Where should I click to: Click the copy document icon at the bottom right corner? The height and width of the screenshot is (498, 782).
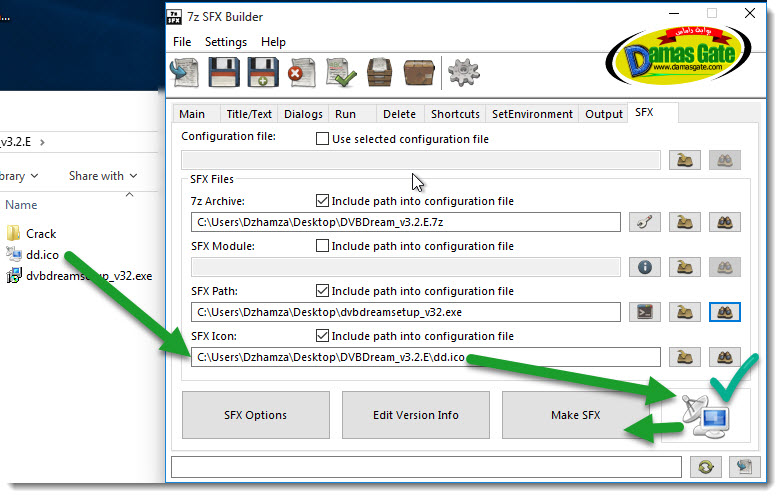[745, 467]
